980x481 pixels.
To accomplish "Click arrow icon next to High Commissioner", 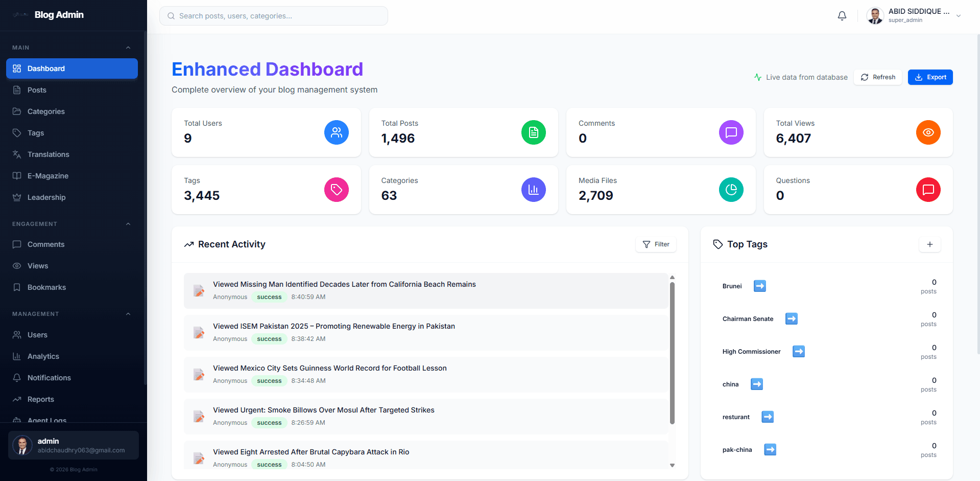I will coord(799,351).
